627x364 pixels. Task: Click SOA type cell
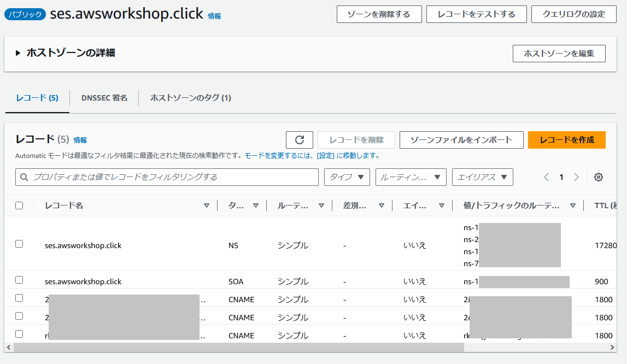[236, 281]
